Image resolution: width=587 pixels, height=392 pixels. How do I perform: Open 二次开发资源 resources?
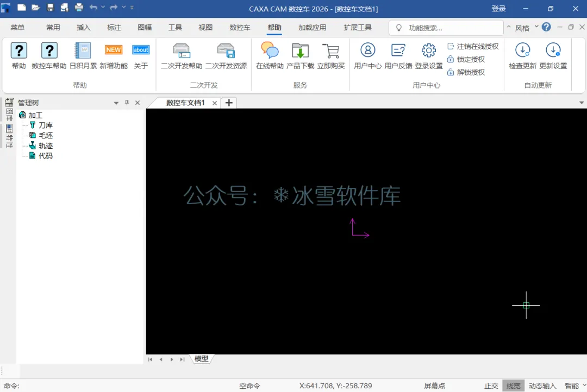point(226,56)
